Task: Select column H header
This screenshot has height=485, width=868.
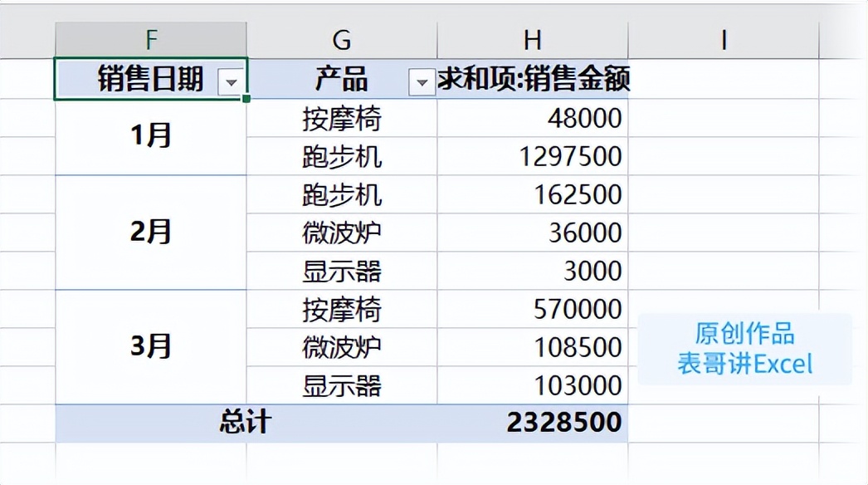Action: pos(533,40)
